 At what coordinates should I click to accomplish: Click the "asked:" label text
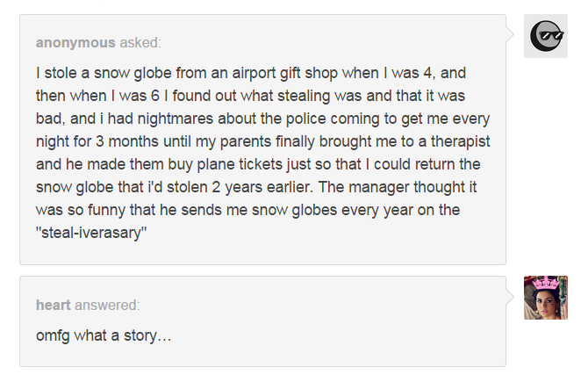140,42
